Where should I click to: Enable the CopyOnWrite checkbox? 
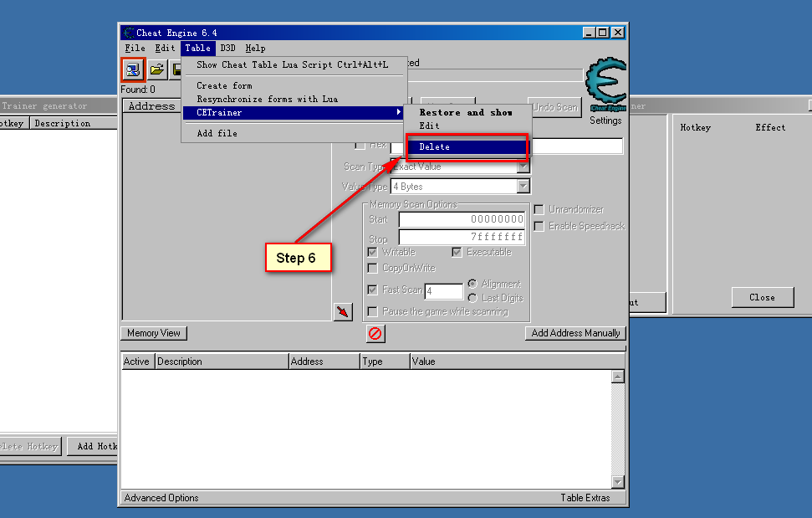tap(372, 268)
